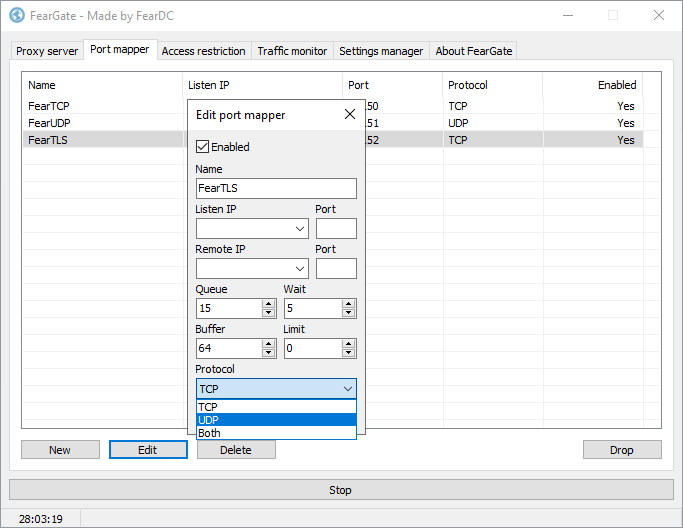Minimize the FearGate window
This screenshot has height=528, width=683.
pos(568,16)
